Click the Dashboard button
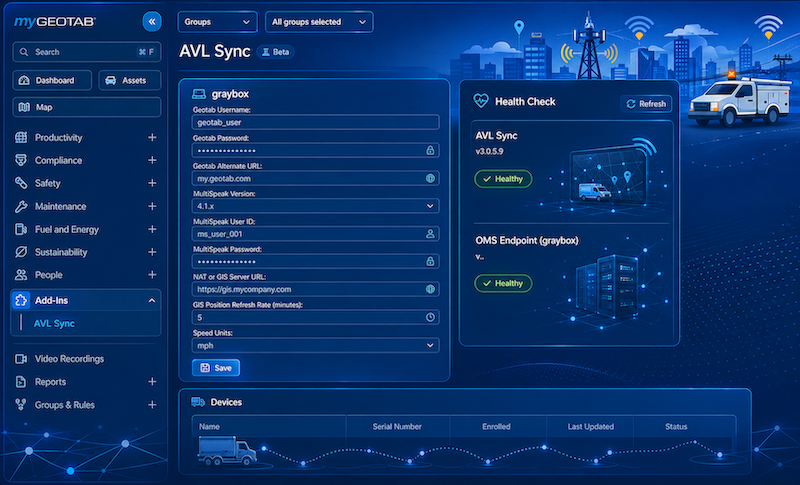This screenshot has width=800, height=485. pyautogui.click(x=52, y=81)
